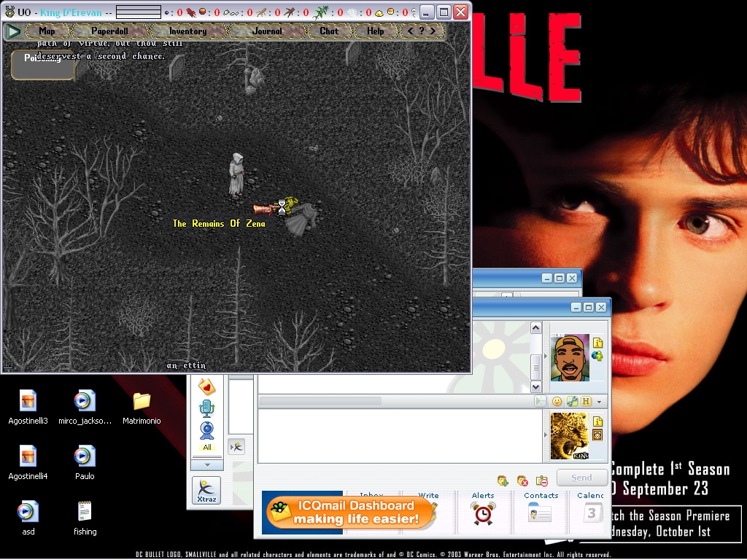The height and width of the screenshot is (560, 747).
Task: Click the grey-robed ghost character
Action: 236,175
